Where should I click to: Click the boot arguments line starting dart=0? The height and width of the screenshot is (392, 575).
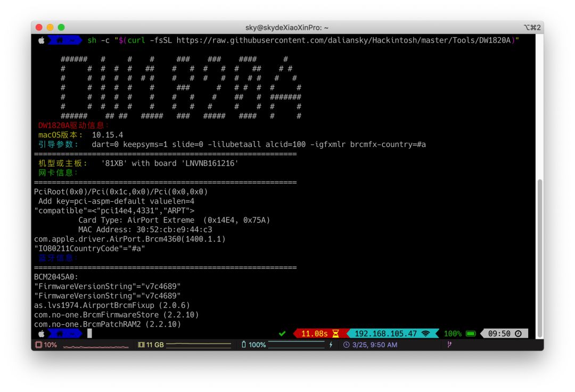point(259,144)
